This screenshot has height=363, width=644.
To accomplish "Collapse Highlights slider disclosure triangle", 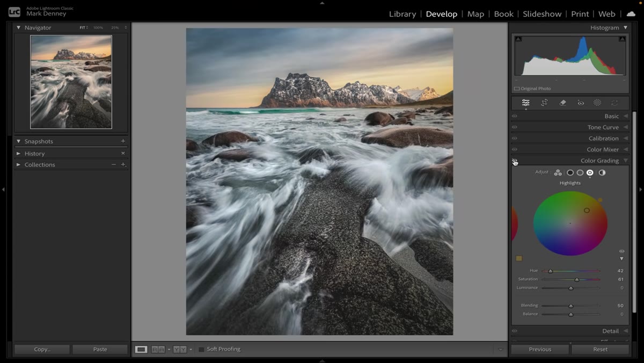I will pyautogui.click(x=622, y=259).
